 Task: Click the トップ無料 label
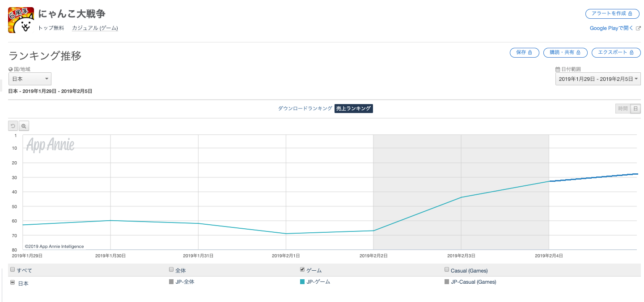(51, 28)
